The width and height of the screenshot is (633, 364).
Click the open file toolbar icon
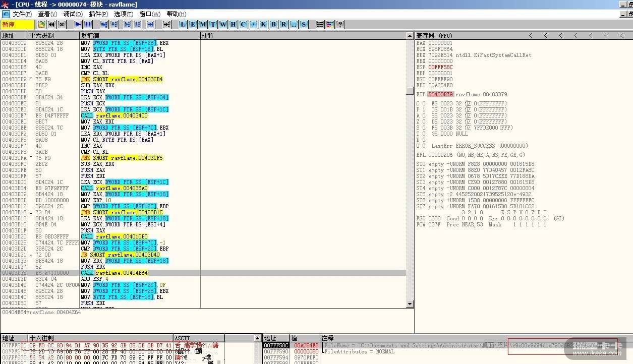pos(41,24)
